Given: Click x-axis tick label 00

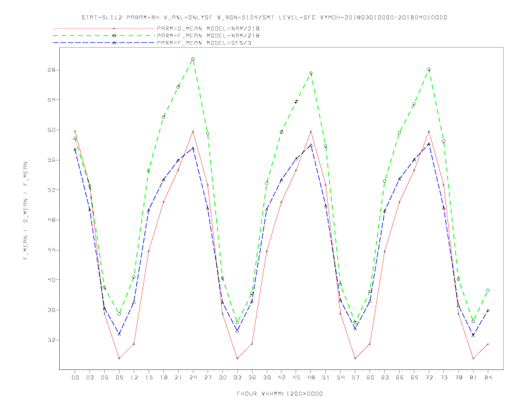Looking at the screenshot, I should (x=75, y=377).
